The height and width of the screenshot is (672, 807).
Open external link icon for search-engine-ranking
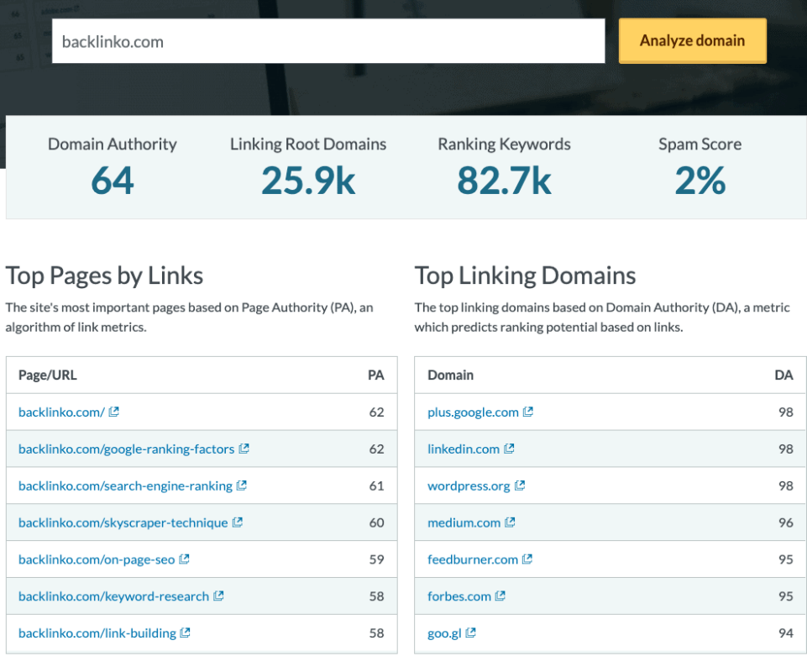pyautogui.click(x=242, y=486)
